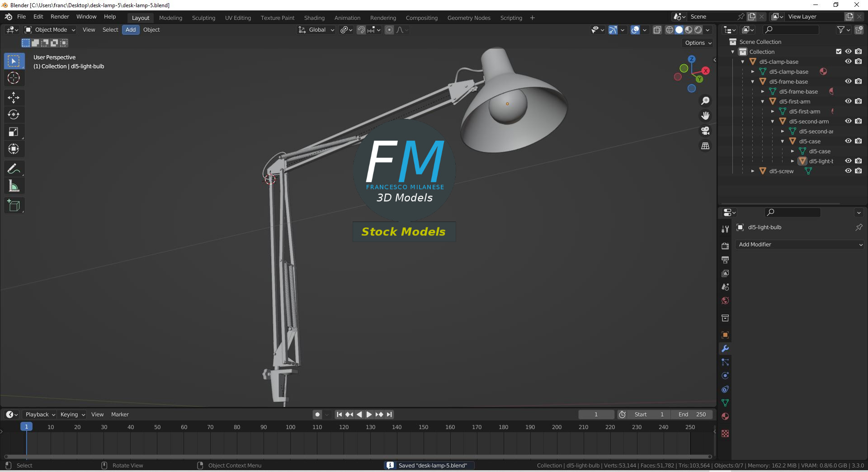This screenshot has width=868, height=472.
Task: Select the Move tool
Action: [14, 98]
